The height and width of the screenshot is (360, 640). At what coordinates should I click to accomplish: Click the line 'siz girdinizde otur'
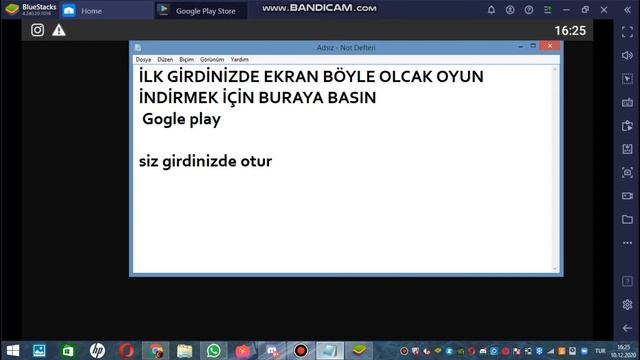click(205, 161)
